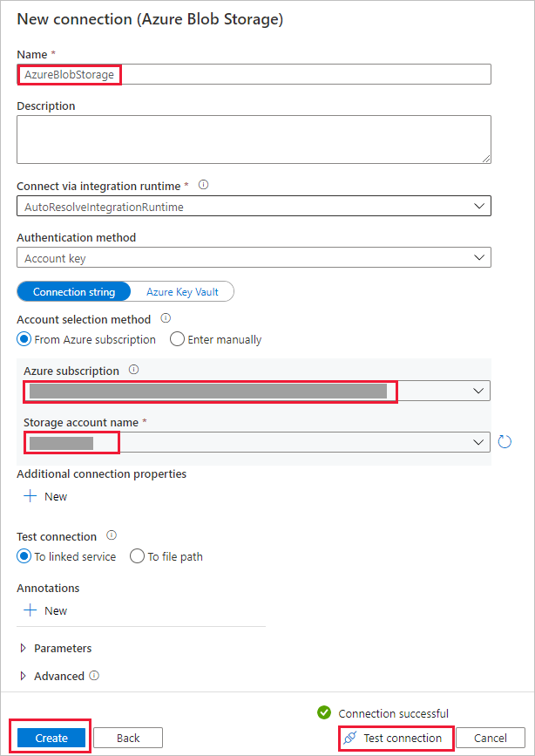
Task: Select the Enter manually radio button
Action: click(x=177, y=339)
